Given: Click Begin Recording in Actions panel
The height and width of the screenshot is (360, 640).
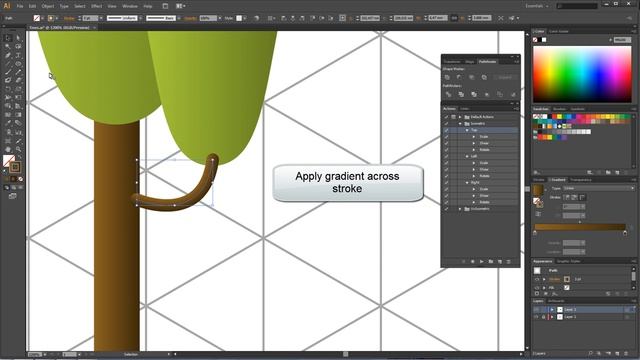Looking at the screenshot, I should [473, 261].
